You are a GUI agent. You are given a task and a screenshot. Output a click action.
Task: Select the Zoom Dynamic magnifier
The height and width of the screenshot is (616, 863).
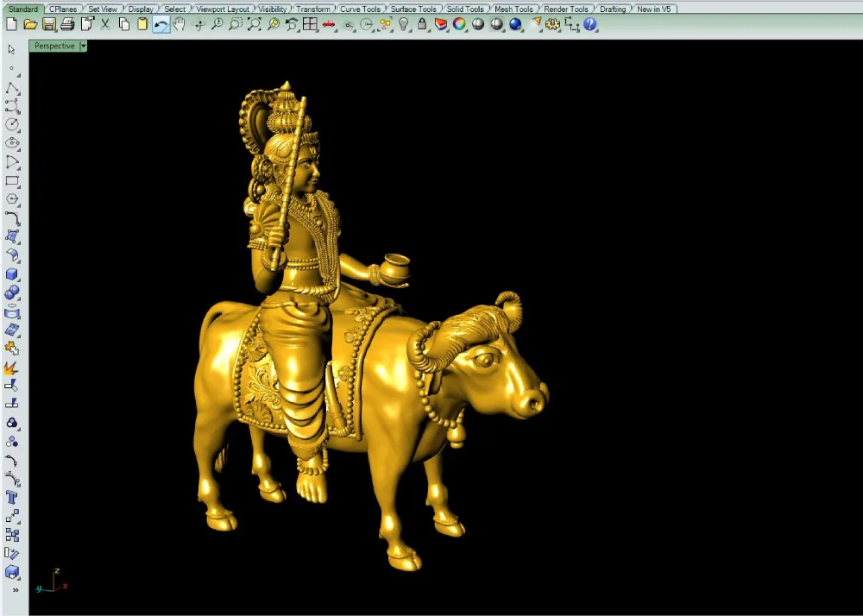tap(217, 24)
